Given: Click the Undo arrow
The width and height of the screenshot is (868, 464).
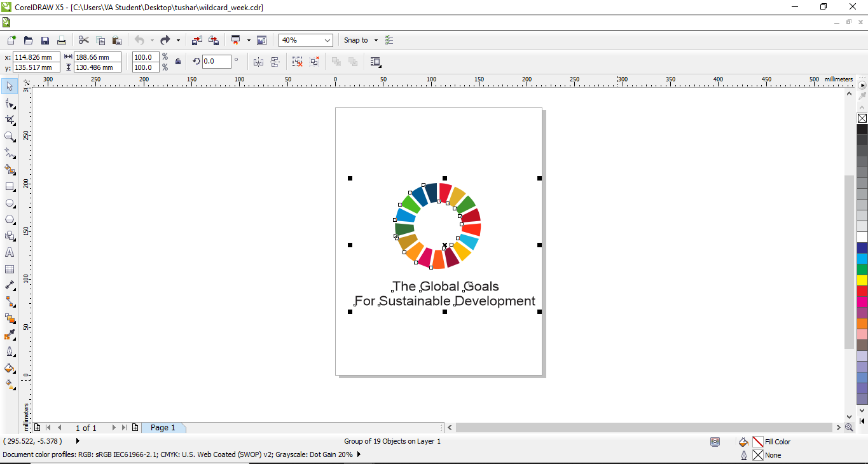Looking at the screenshot, I should [139, 40].
